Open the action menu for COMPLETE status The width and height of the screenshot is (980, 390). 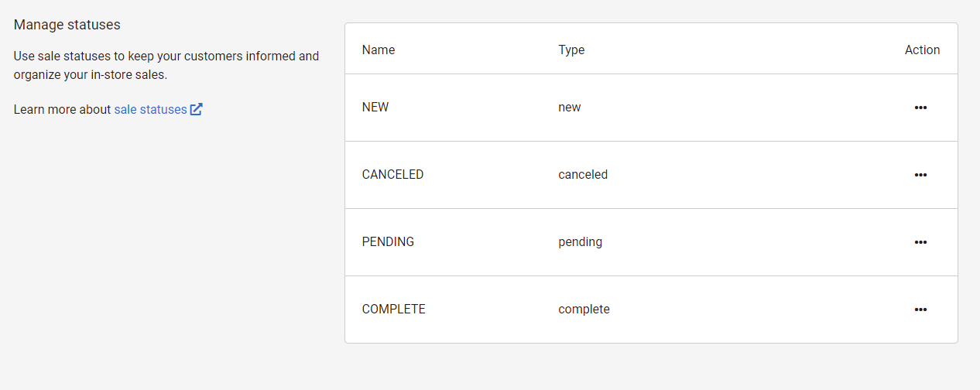920,310
